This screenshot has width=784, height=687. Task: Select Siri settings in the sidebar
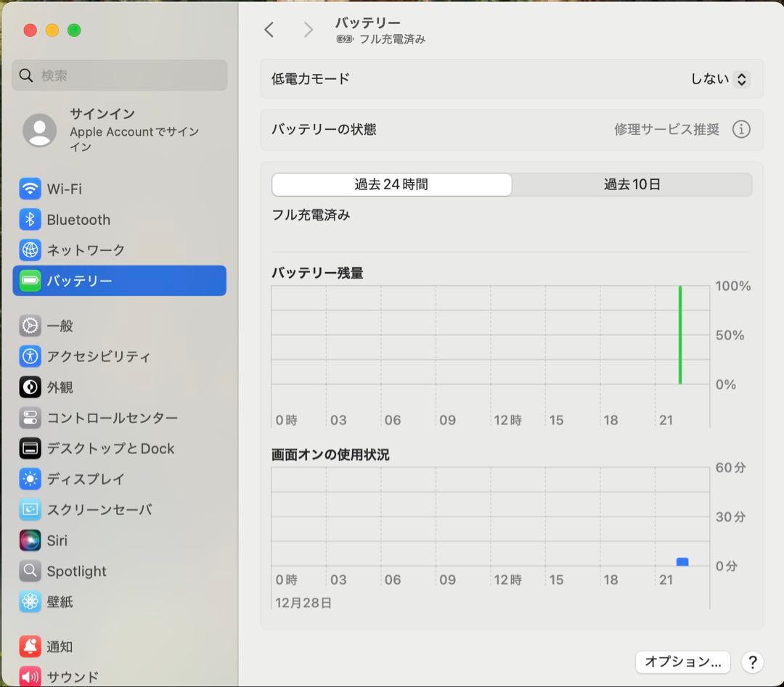pyautogui.click(x=58, y=540)
